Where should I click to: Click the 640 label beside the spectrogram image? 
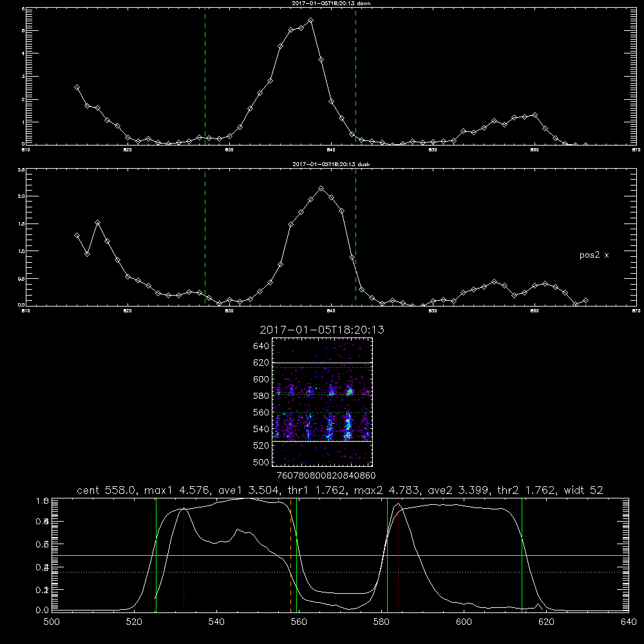pyautogui.click(x=261, y=346)
